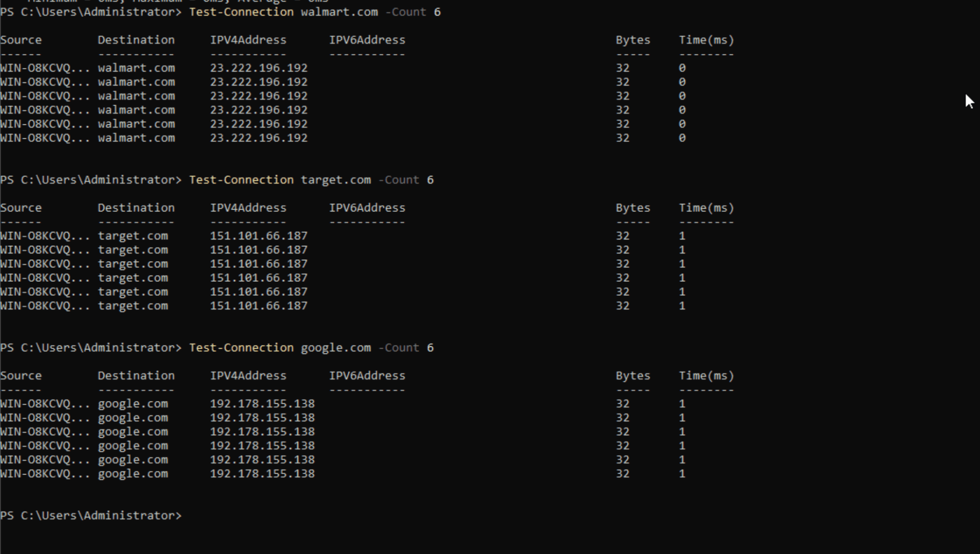Click Time(ms) header in target.com results

[706, 208]
